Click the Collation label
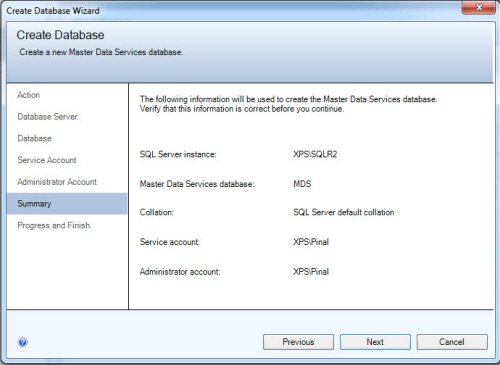The height and width of the screenshot is (365, 500). (x=157, y=212)
